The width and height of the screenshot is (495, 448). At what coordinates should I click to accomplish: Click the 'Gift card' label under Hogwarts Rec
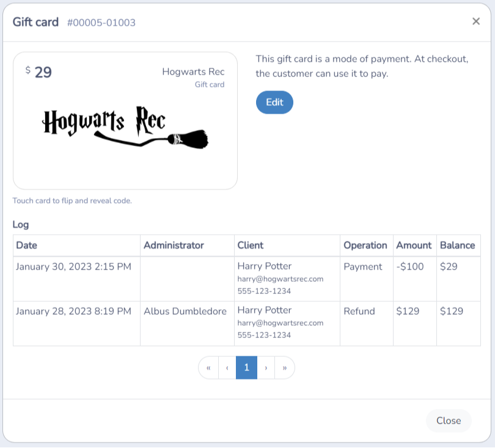(210, 84)
